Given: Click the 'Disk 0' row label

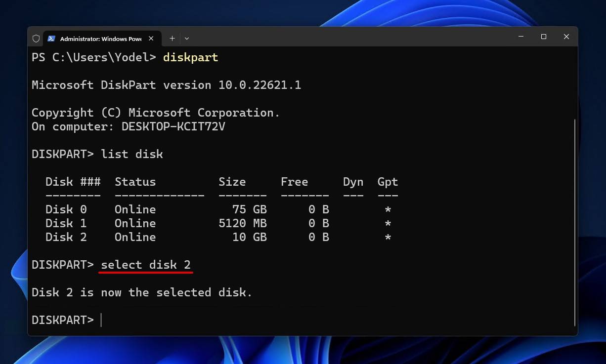Looking at the screenshot, I should click(x=66, y=209).
